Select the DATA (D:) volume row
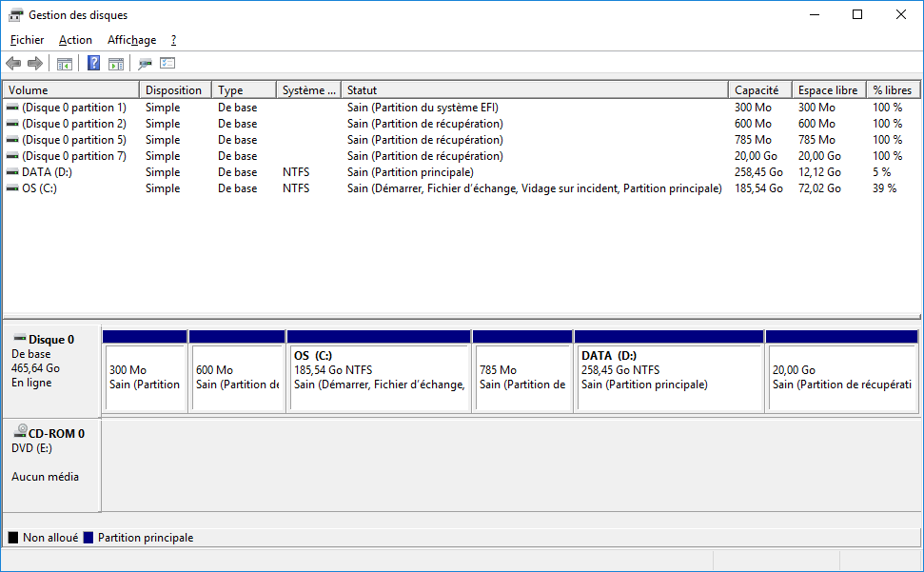Image resolution: width=924 pixels, height=572 pixels. click(x=462, y=172)
